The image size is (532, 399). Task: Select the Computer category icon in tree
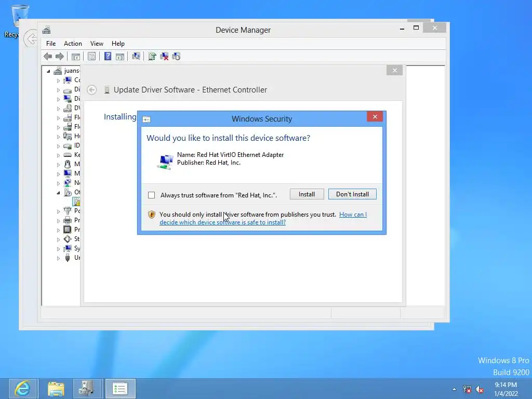(x=68, y=80)
